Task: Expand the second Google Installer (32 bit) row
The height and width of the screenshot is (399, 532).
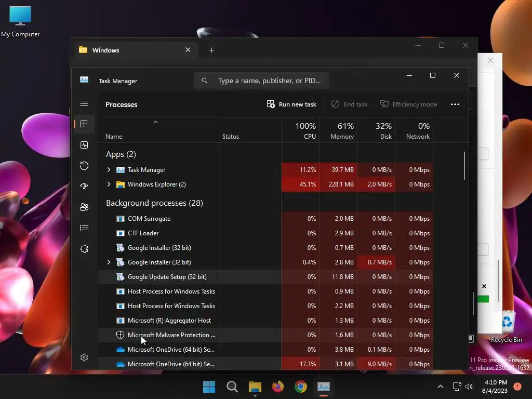Action: [x=109, y=262]
